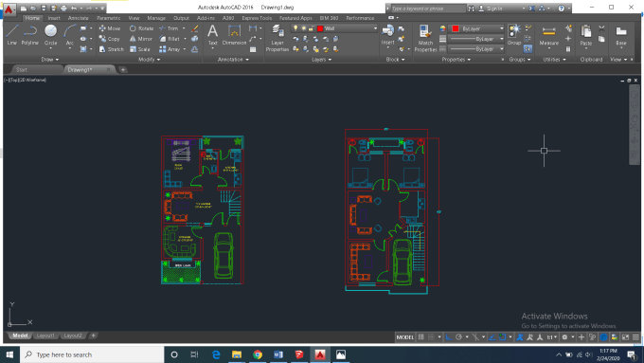Viewport: 644px width, 363px height.
Task: Click the red layer color swatch
Action: click(x=320, y=28)
